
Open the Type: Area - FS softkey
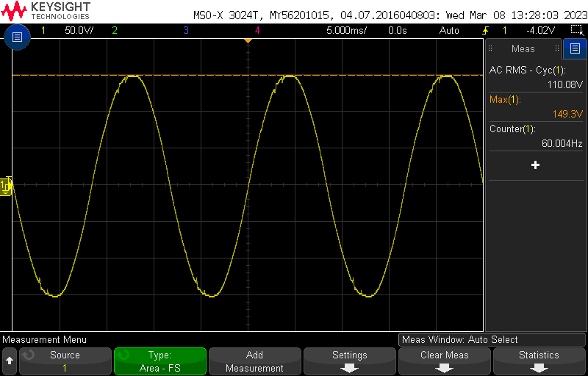point(159,361)
